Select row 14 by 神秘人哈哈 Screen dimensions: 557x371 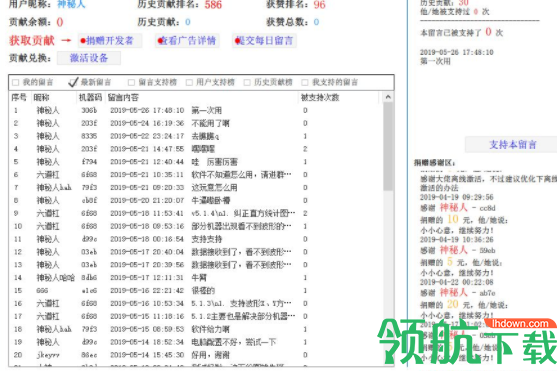[196, 278]
